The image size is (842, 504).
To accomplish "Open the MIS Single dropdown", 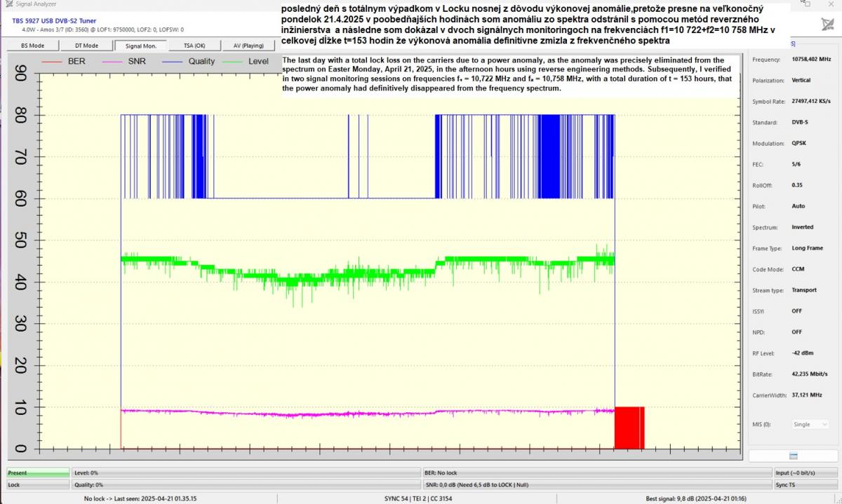I will click(809, 424).
